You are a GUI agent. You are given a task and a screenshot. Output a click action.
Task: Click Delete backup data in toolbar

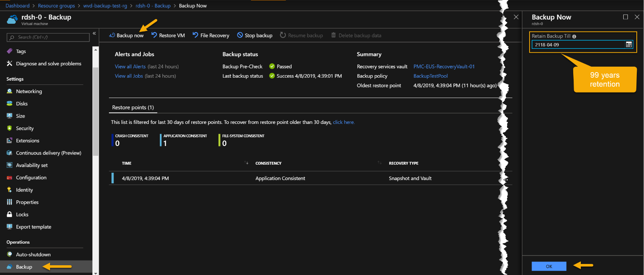pos(356,36)
